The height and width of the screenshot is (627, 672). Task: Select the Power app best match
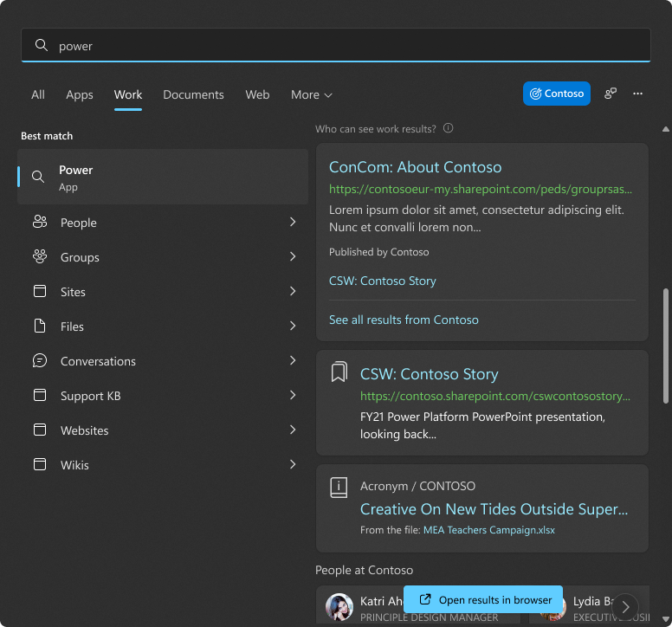(x=163, y=177)
